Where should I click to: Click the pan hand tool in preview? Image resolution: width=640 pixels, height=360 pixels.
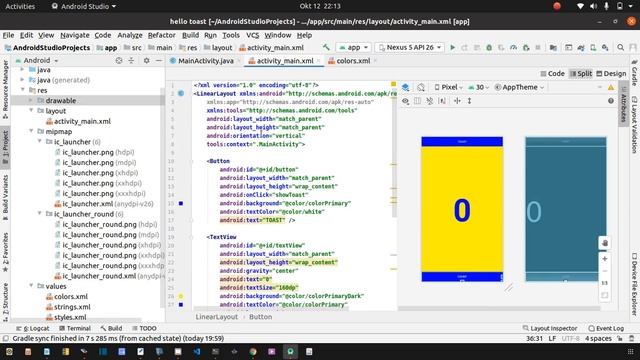pos(605,243)
